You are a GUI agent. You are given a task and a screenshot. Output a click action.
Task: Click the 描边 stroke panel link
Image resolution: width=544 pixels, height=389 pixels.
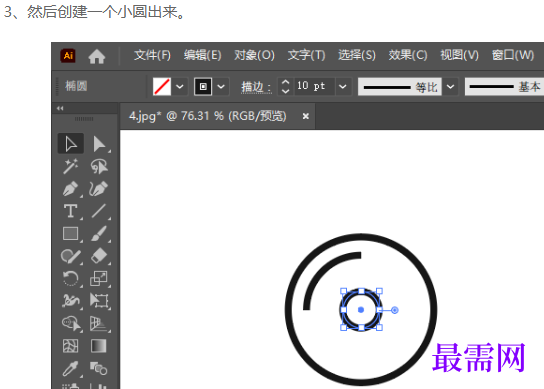pos(256,87)
